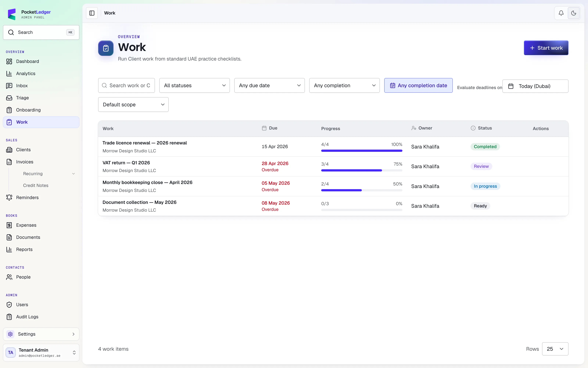Open Any due date dropdown

[x=269, y=85]
